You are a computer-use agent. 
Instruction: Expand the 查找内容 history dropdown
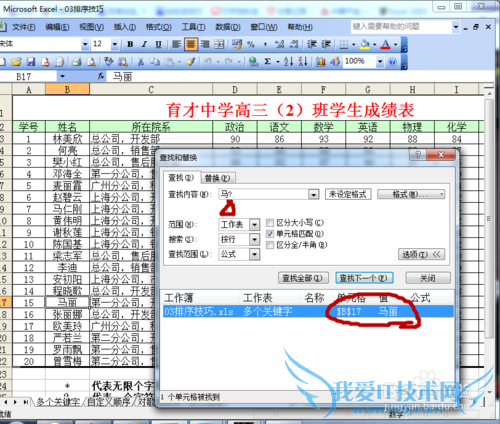tap(313, 194)
